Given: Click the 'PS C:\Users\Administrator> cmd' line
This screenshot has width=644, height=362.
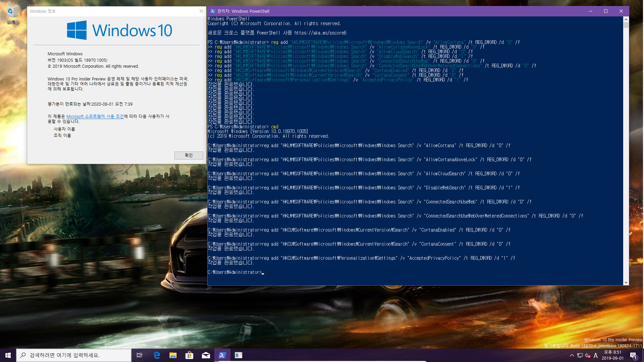Looking at the screenshot, I should (x=243, y=127).
